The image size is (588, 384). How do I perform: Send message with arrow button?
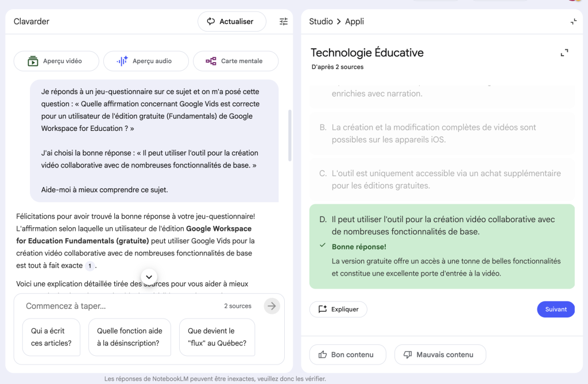click(272, 306)
